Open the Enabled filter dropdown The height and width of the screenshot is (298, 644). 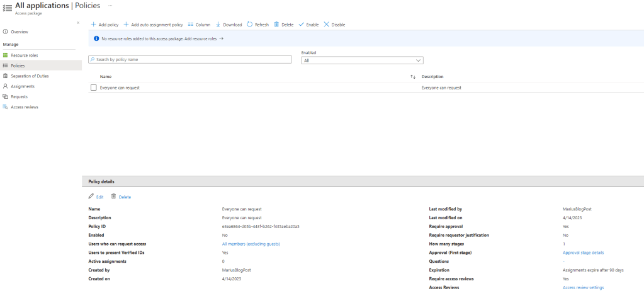click(x=362, y=60)
